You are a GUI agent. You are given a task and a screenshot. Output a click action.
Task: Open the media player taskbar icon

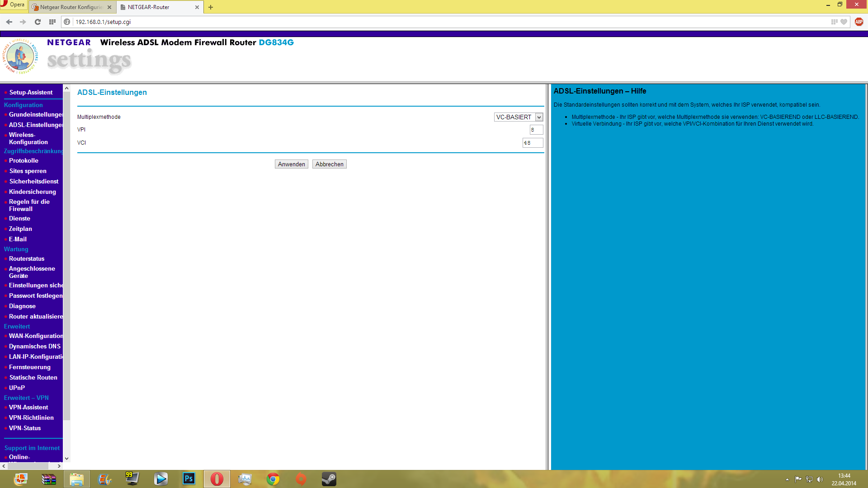(160, 479)
